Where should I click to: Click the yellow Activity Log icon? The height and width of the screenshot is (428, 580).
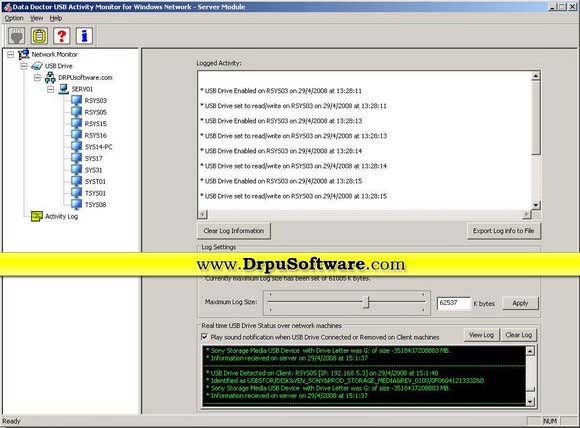pos(37,216)
